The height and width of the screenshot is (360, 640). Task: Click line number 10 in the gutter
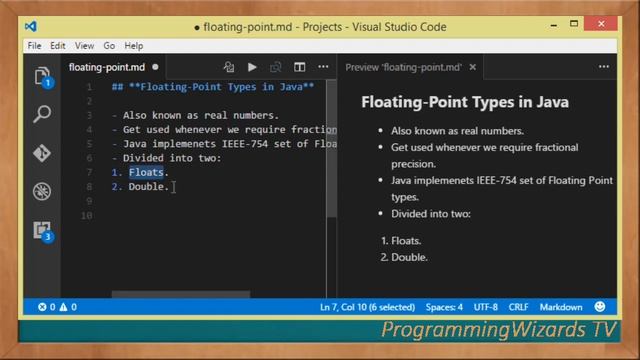point(87,215)
